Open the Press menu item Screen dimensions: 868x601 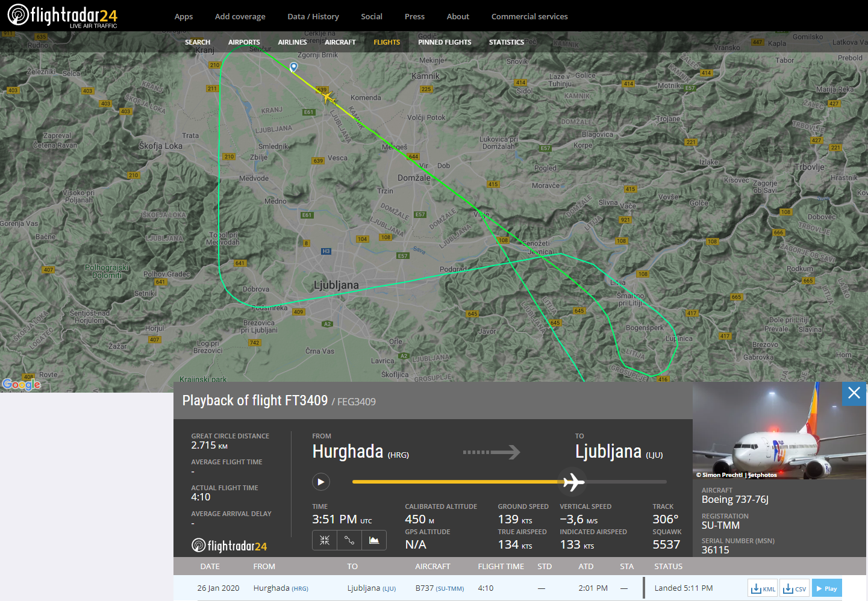pos(414,16)
